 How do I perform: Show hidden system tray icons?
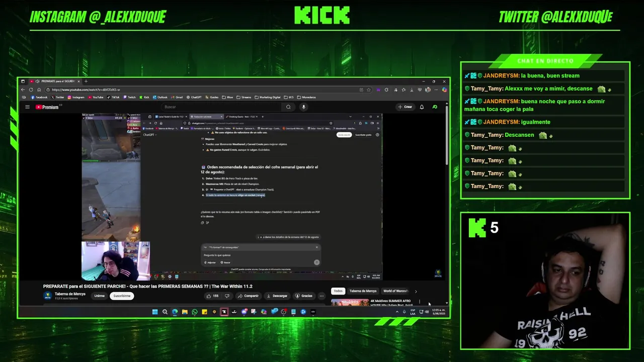[x=397, y=312]
